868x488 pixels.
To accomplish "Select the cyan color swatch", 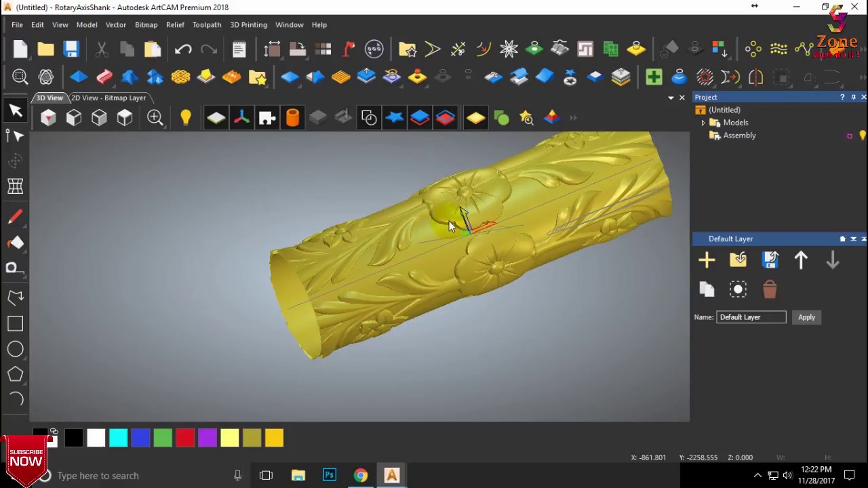I will point(118,438).
